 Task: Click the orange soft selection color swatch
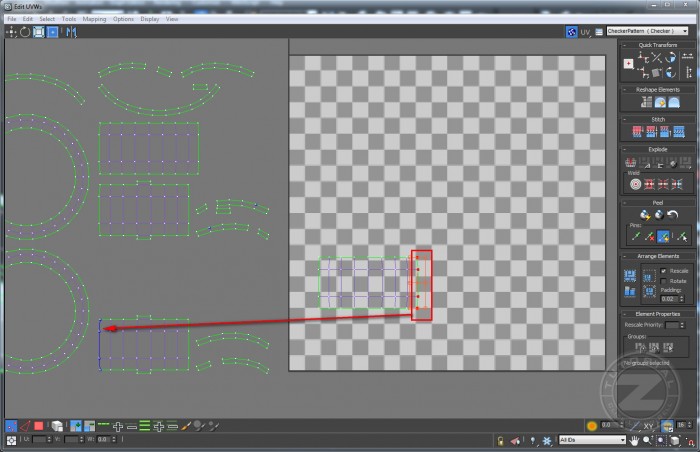click(592, 426)
